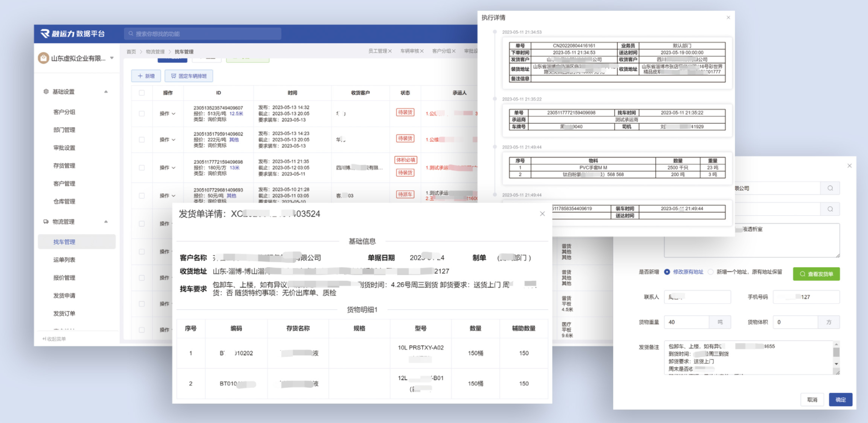Click the company avatar icon beside 山东虚拟企业
The image size is (868, 423).
click(44, 58)
